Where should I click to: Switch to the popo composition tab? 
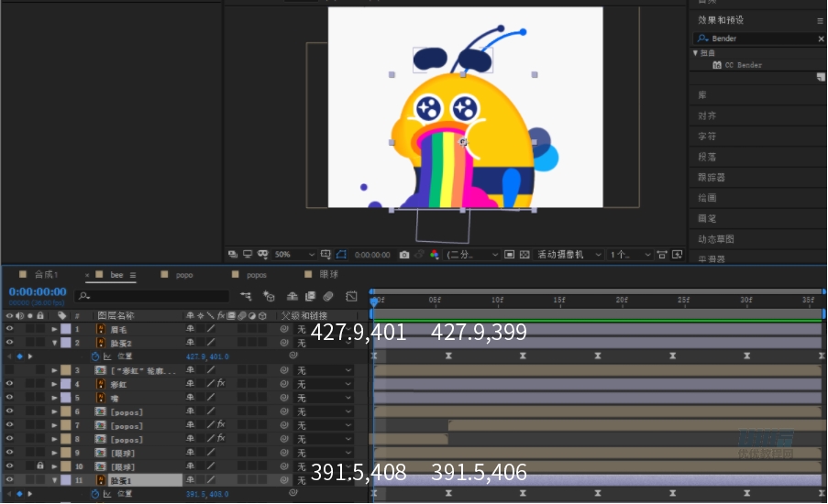click(183, 275)
